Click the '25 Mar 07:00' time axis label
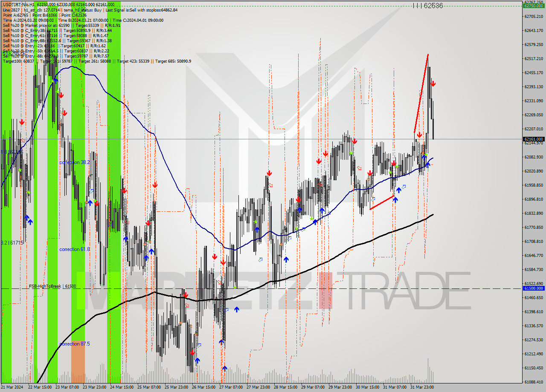546x392 pixels. [149, 387]
